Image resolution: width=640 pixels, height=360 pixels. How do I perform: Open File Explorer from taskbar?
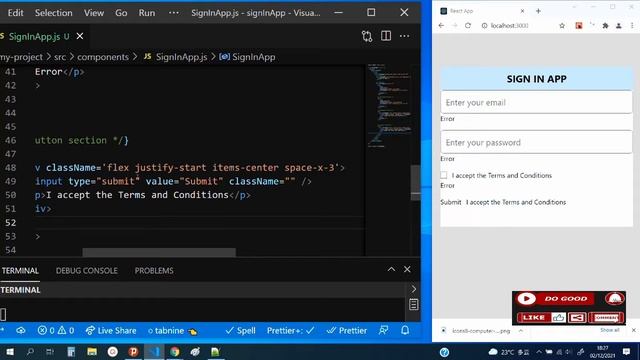[x=92, y=351]
